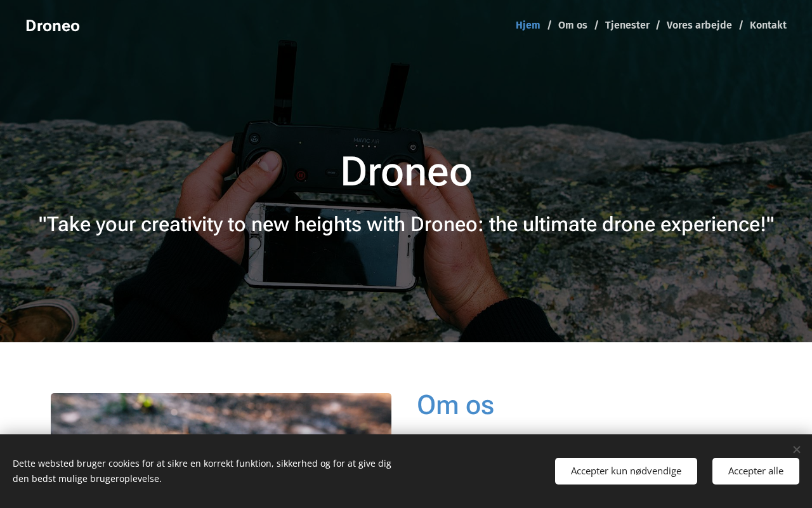Image resolution: width=812 pixels, height=508 pixels.
Task: Open the Hjem navigation link
Action: [528, 25]
